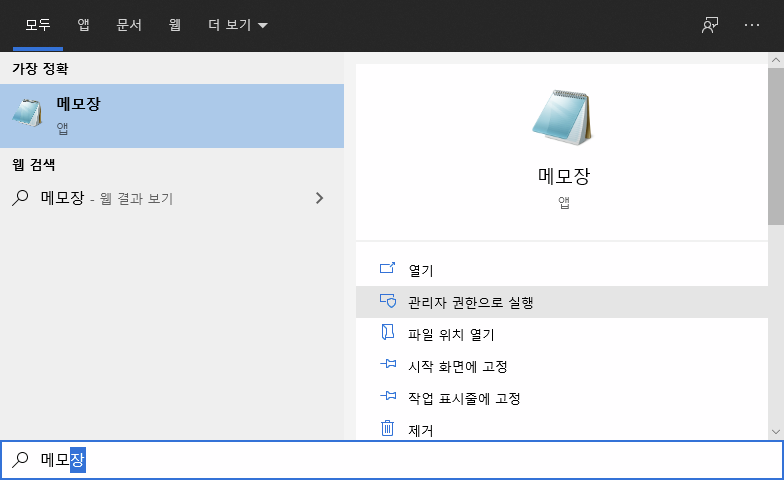The width and height of the screenshot is (784, 480).
Task: Switch to the 웹 tab
Action: (x=174, y=25)
